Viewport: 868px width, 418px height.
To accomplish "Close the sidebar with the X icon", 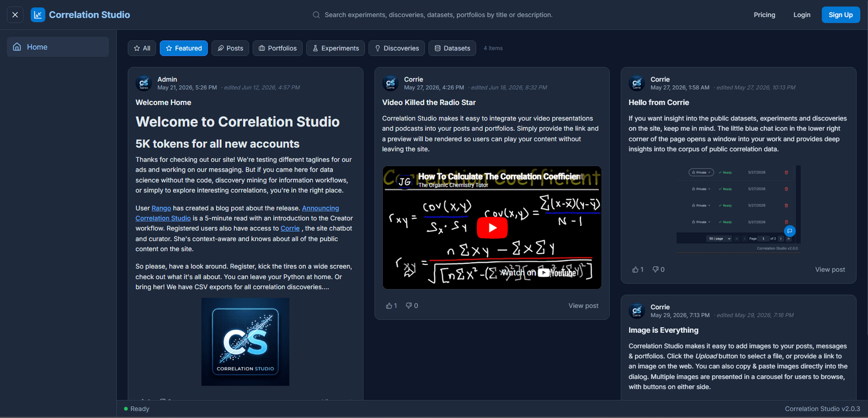I will click(15, 15).
